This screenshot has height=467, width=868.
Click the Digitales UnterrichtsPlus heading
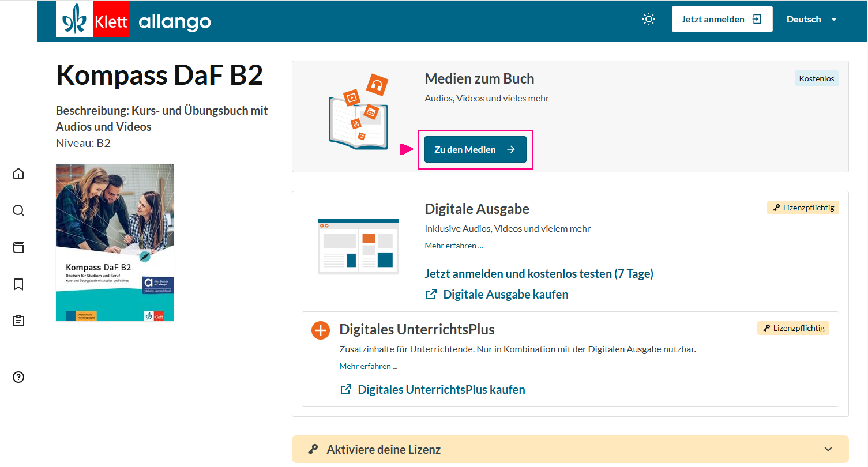click(x=417, y=329)
